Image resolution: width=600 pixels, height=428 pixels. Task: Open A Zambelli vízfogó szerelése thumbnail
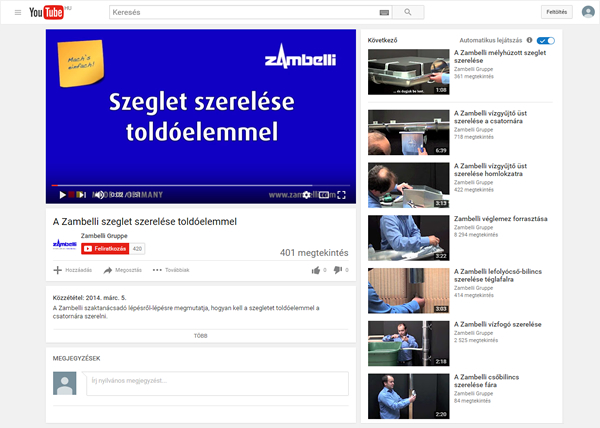(x=409, y=343)
